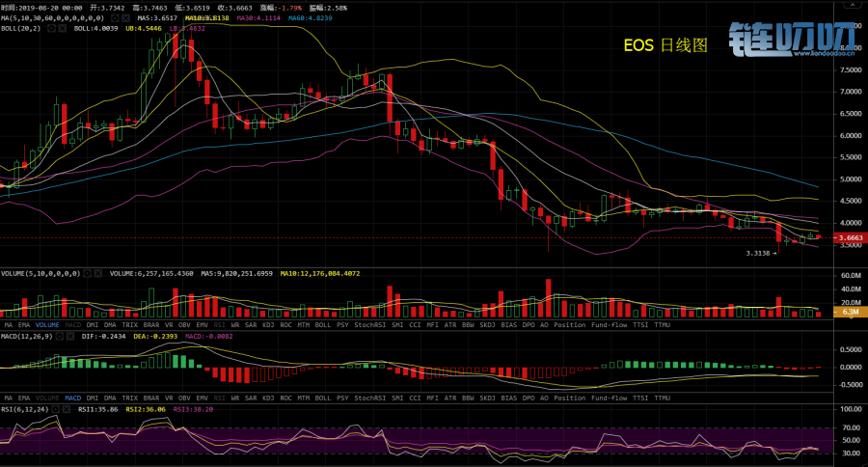Select BBW tab under the volume pane
868x467 pixels.
(468, 325)
